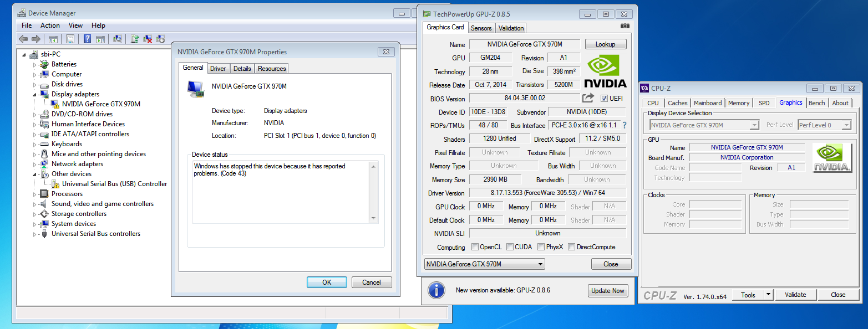Click the Forward arrow in Device Manager toolbar
Viewport: 868px width, 329px height.
36,39
